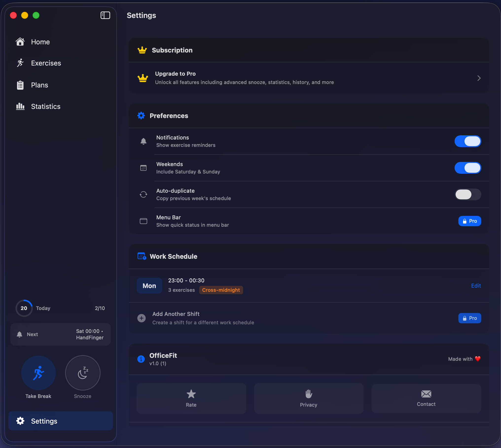Open Upgrade to Pro chevron arrow
This screenshot has width=501, height=448.
479,78
